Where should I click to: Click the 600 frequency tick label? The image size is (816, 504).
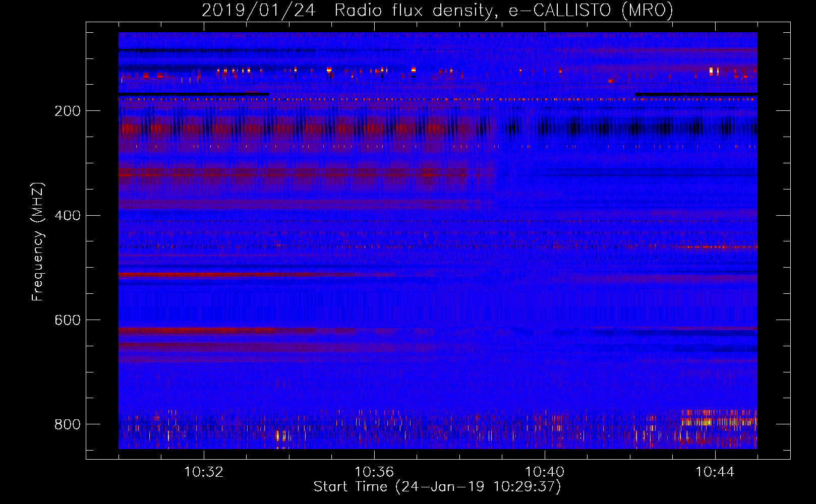click(x=68, y=320)
